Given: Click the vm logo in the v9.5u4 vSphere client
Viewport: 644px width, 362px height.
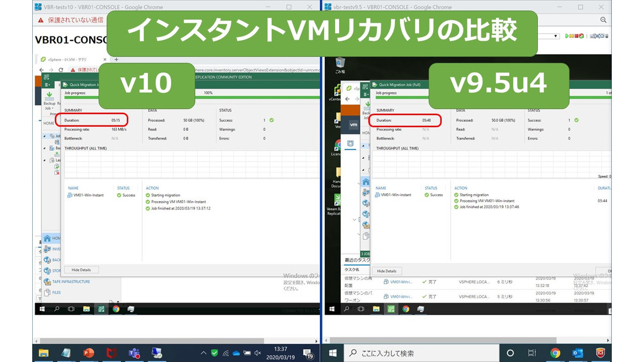Looking at the screenshot, I should coord(354,124).
